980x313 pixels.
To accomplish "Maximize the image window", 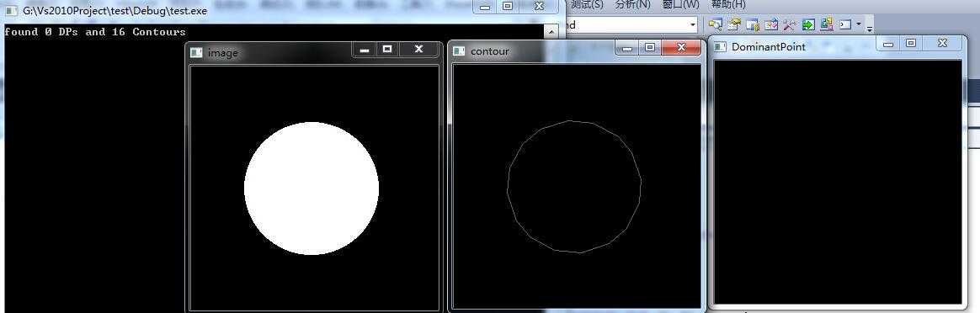I will 387,50.
